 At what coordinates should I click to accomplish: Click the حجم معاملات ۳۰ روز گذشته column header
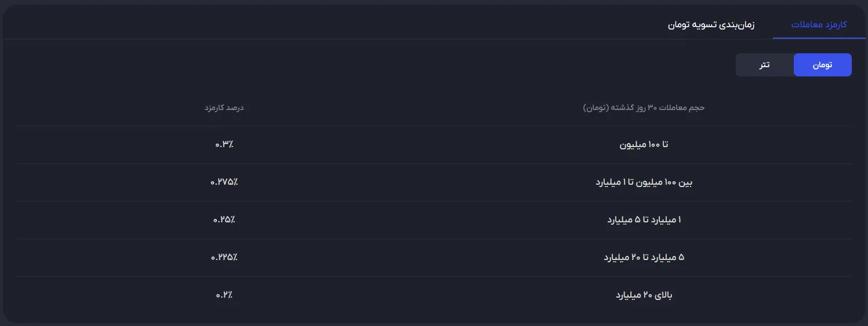pyautogui.click(x=644, y=108)
